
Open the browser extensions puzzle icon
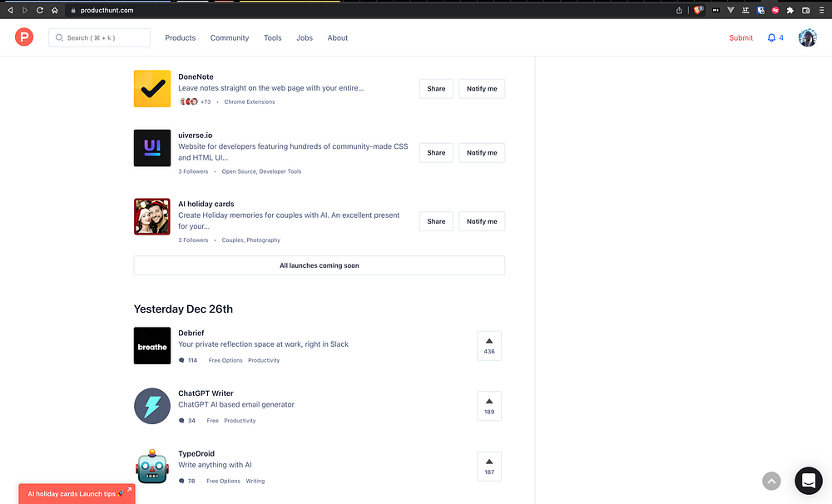[790, 10]
